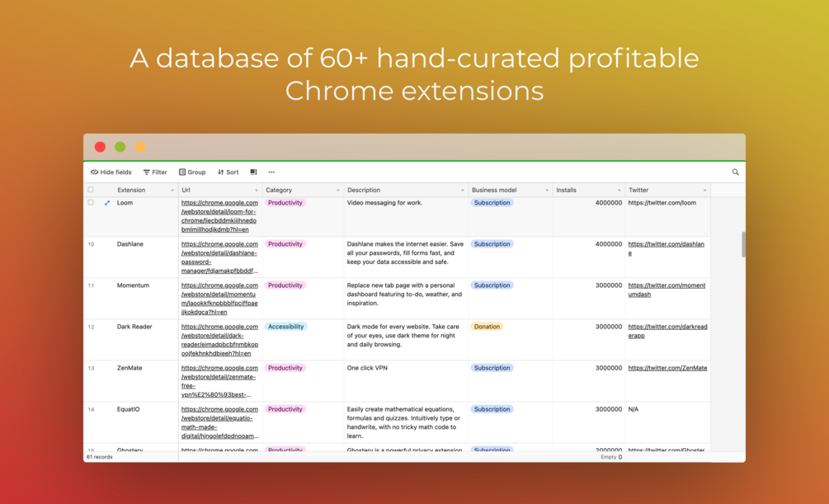Viewport: 829px width, 504px height.
Task: Open the Business model column dropdown arrow
Action: pos(547,191)
